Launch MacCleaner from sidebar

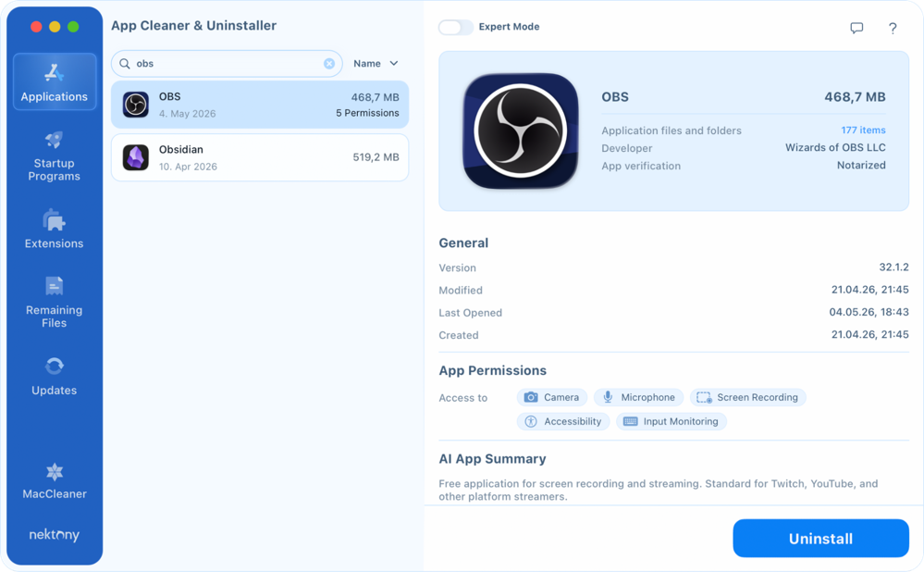(x=55, y=481)
